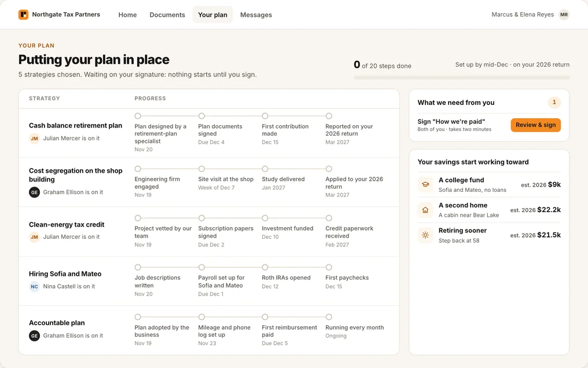Click the $22.2k savings estimate
The image size is (588, 368).
click(x=549, y=210)
